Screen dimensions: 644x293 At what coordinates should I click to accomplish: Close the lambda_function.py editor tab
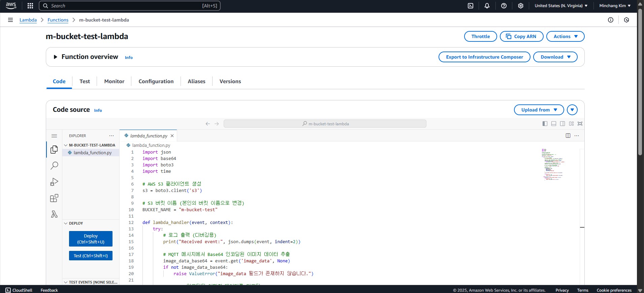tap(172, 136)
